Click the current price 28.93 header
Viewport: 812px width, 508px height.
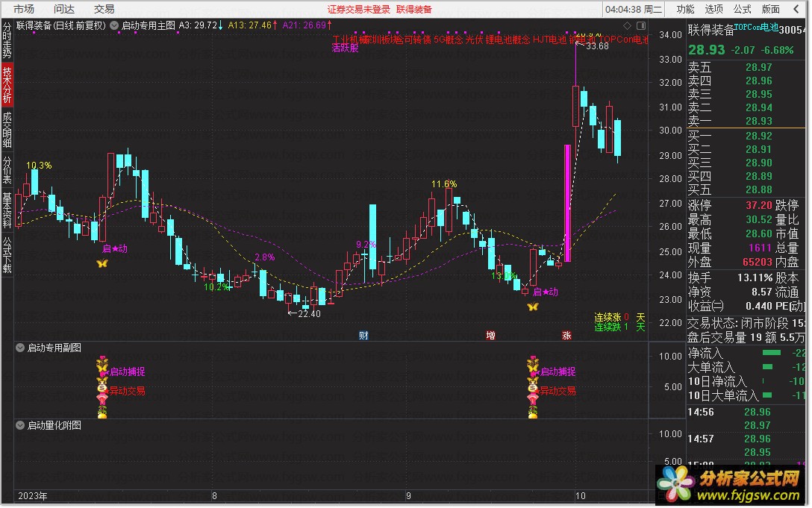pyautogui.click(x=706, y=50)
